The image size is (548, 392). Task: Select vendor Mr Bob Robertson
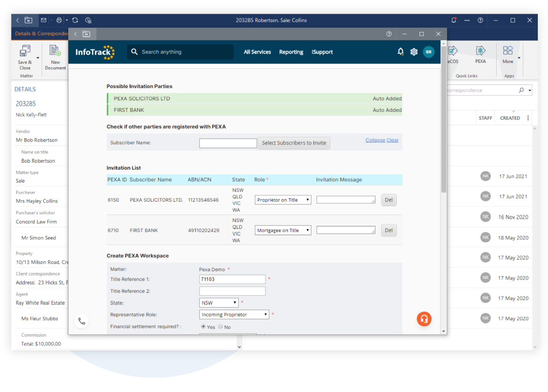pos(37,140)
